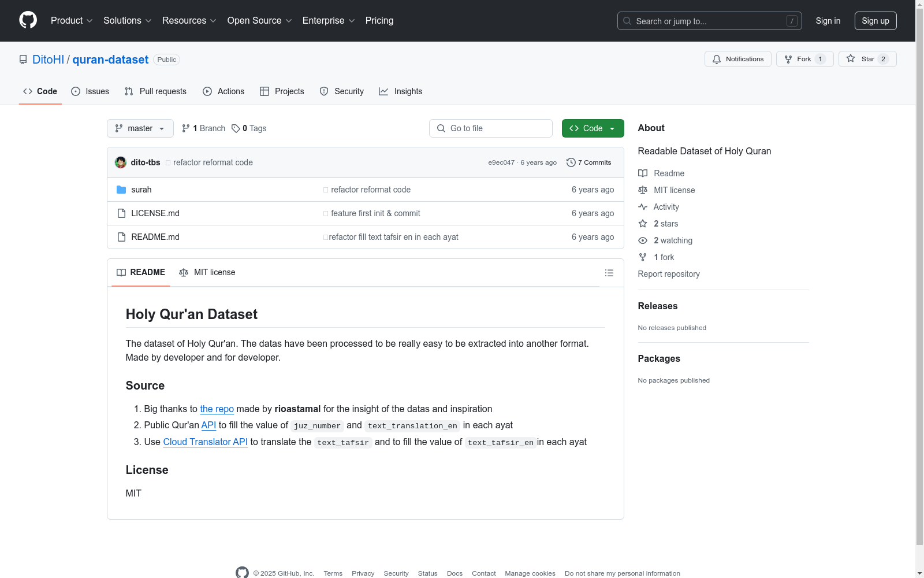Fork the quran-dataset repository

click(805, 59)
